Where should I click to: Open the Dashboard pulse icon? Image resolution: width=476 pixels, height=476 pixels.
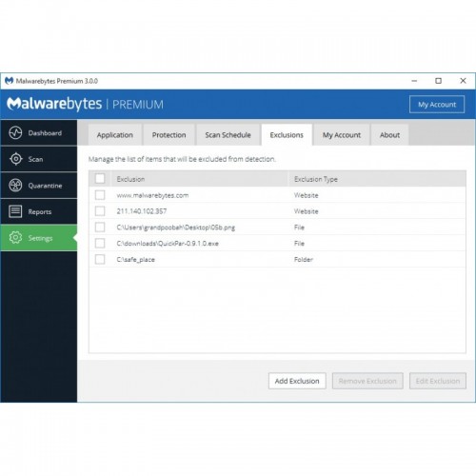pyautogui.click(x=15, y=132)
